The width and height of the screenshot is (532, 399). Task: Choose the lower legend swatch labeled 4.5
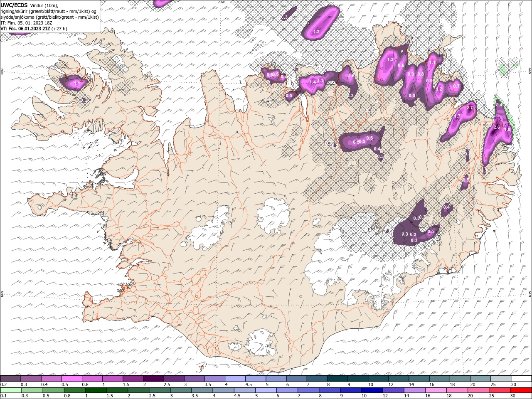(244, 390)
